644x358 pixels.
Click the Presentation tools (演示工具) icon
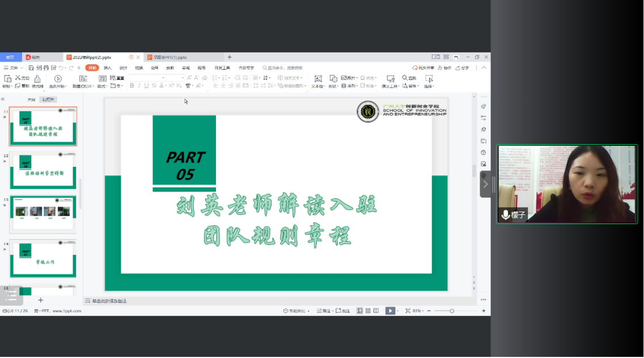(x=391, y=78)
